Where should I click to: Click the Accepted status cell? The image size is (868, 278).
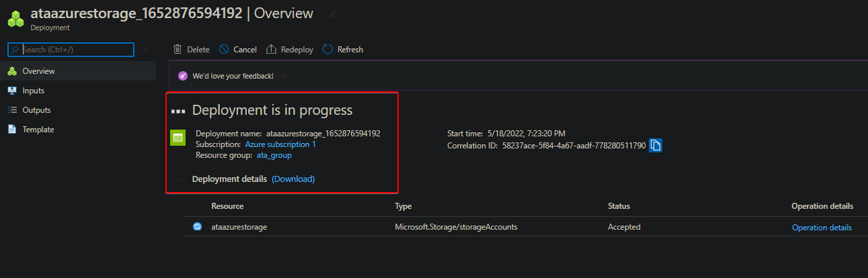[x=624, y=227]
